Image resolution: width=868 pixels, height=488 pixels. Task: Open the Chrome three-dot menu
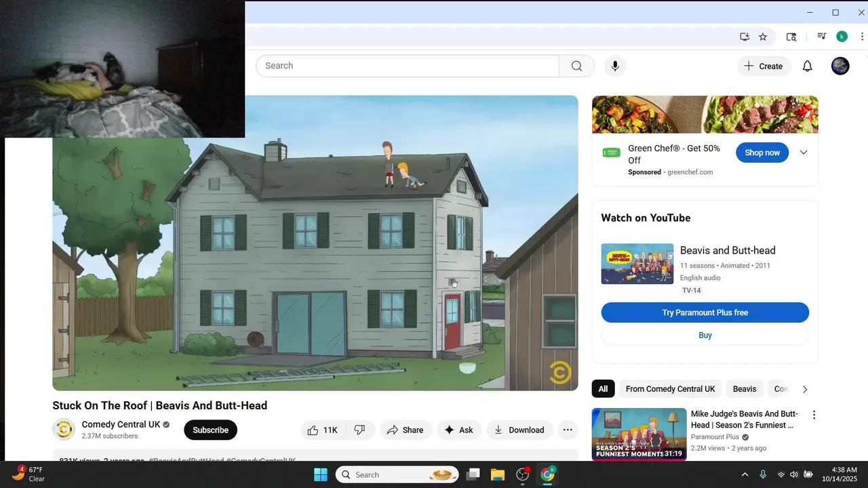(x=862, y=37)
